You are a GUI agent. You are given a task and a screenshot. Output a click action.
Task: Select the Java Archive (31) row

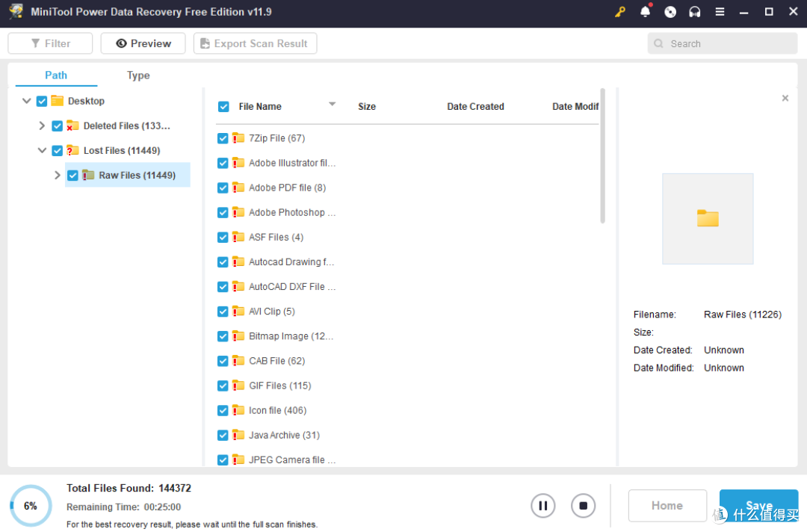(x=407, y=435)
